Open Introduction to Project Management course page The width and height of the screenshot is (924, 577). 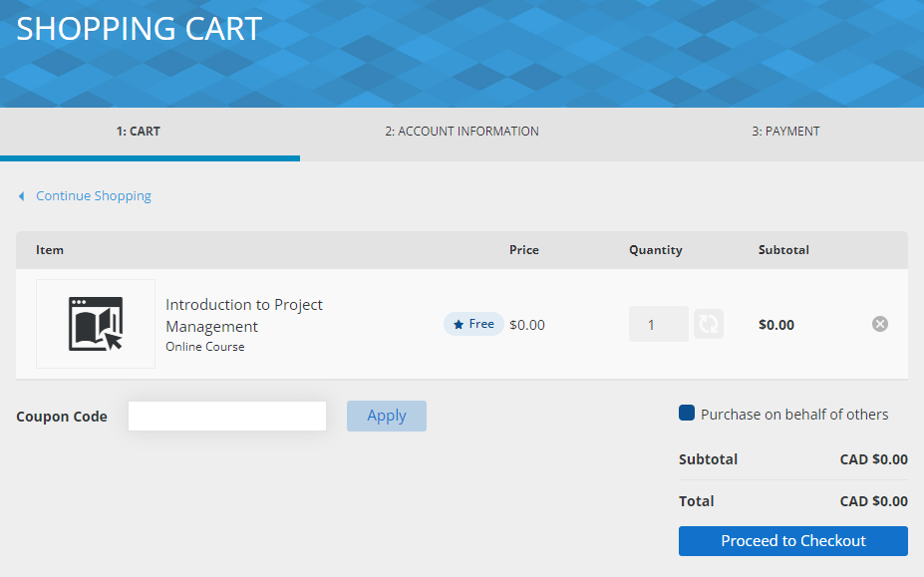coord(243,315)
